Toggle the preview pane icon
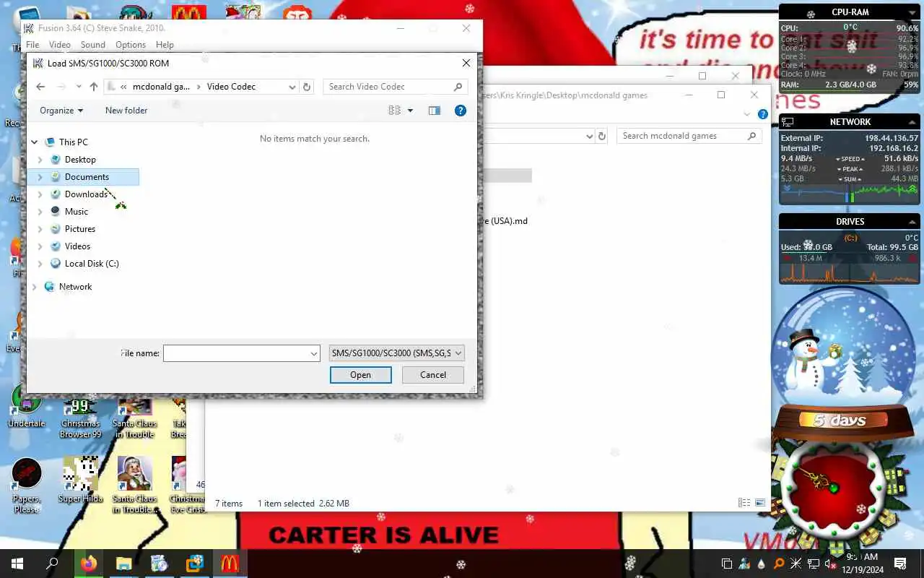Screen dimensions: 924x578 point(434,111)
